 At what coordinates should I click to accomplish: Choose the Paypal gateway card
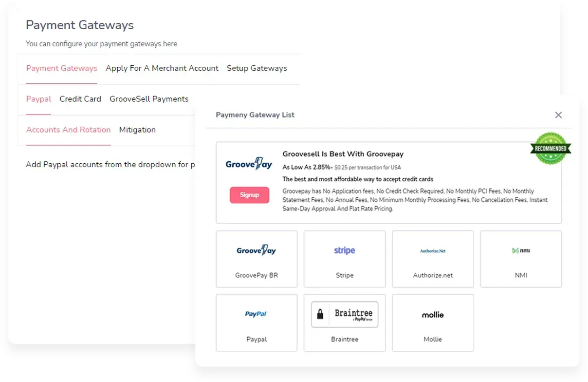tap(257, 323)
